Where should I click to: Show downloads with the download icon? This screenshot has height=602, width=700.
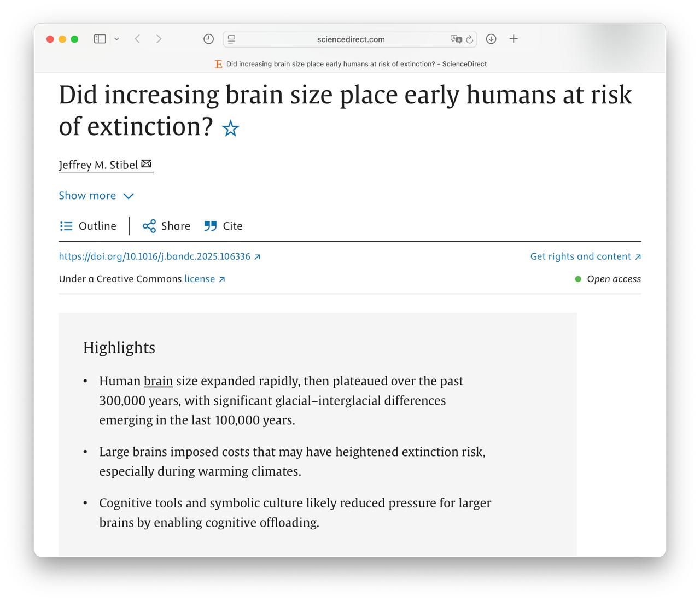click(x=491, y=39)
